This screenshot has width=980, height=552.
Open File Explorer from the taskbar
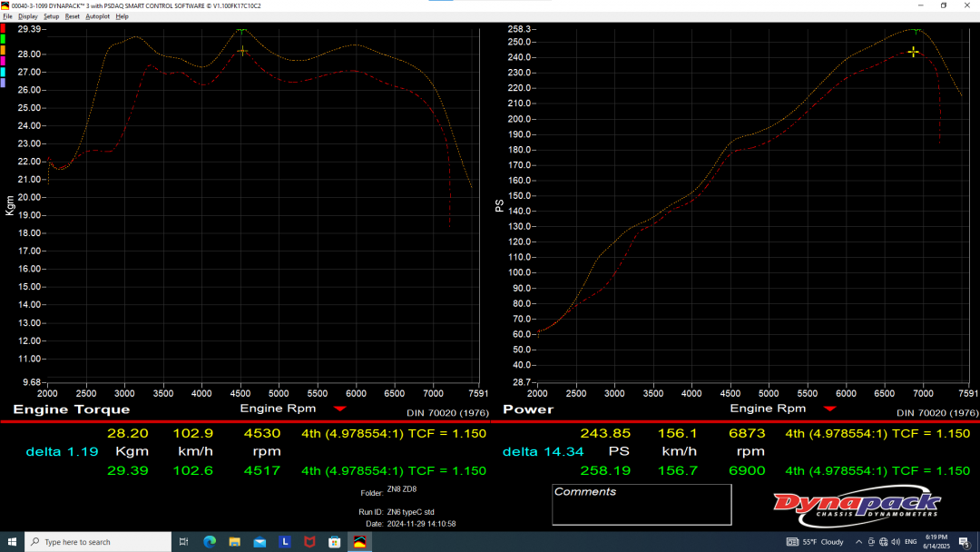(234, 541)
